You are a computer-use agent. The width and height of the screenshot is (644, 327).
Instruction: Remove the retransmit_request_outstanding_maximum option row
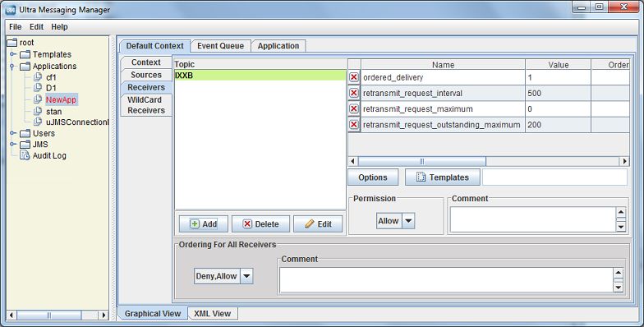coord(353,125)
